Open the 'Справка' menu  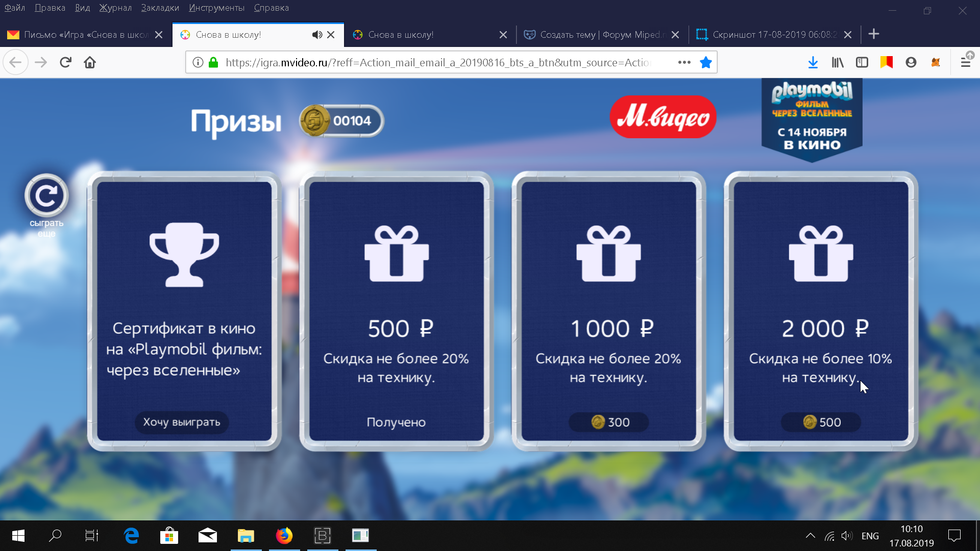(x=272, y=8)
